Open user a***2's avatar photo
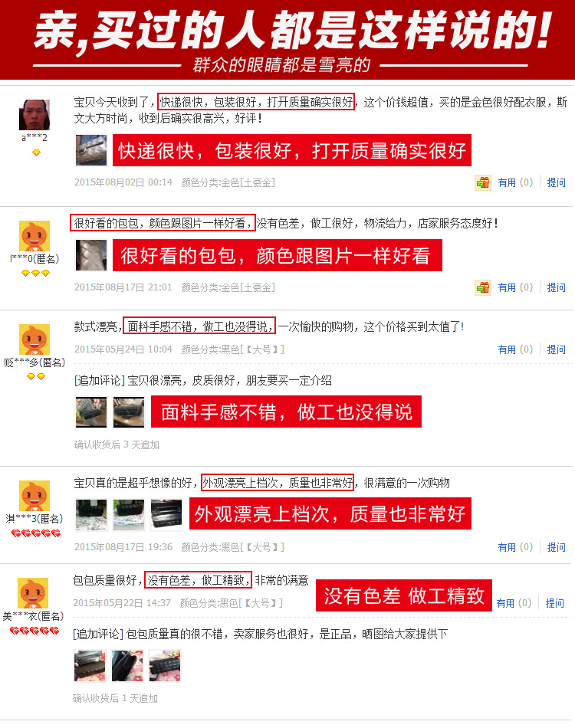This screenshot has height=728, width=575. pos(34,115)
